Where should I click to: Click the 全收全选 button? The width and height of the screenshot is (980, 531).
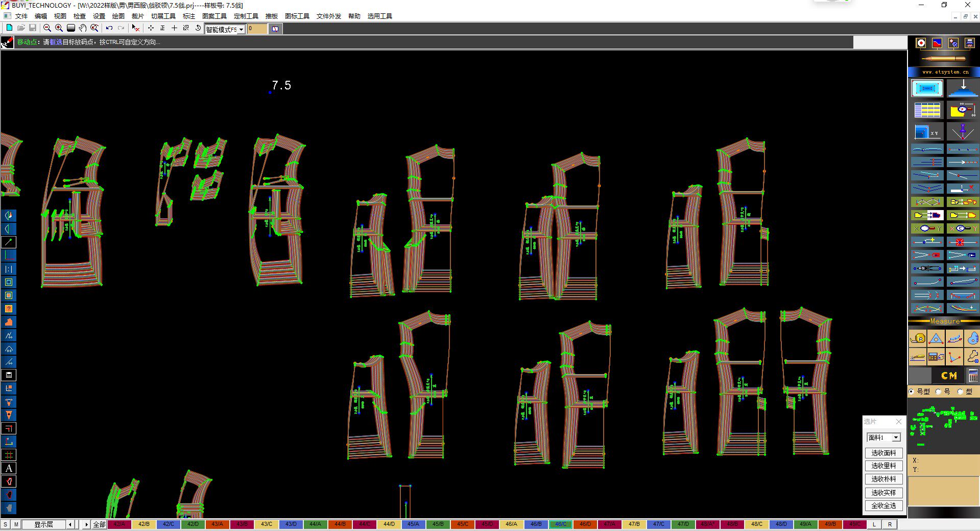coord(883,505)
